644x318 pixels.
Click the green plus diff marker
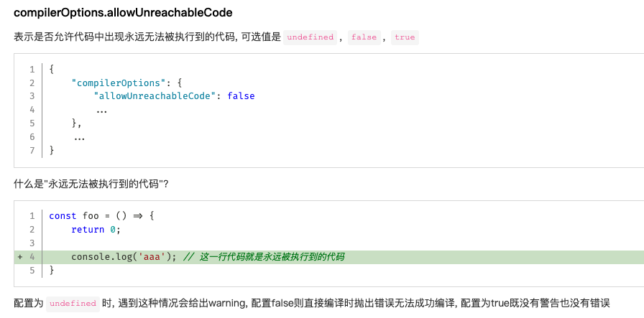20,257
